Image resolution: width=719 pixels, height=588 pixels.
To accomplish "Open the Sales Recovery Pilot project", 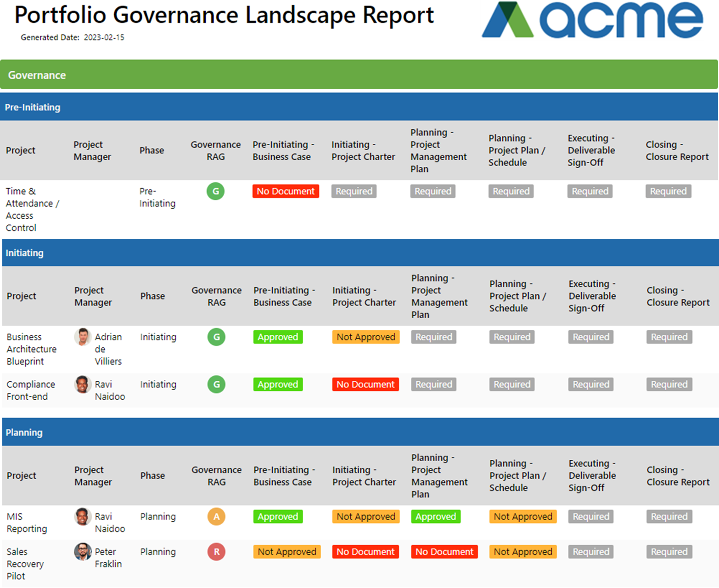I will tap(25, 564).
